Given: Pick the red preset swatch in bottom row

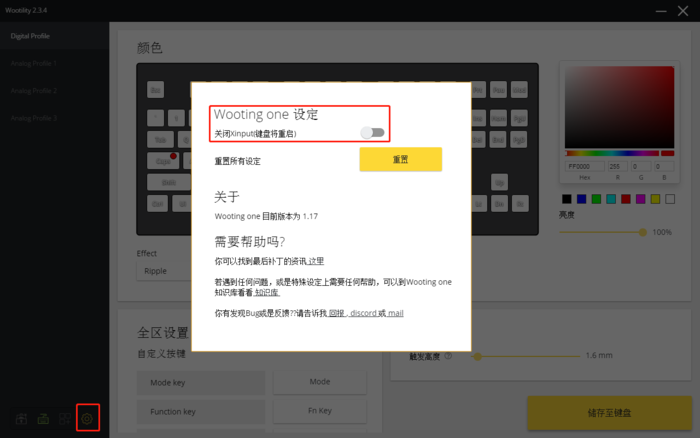Looking at the screenshot, I should point(625,199).
